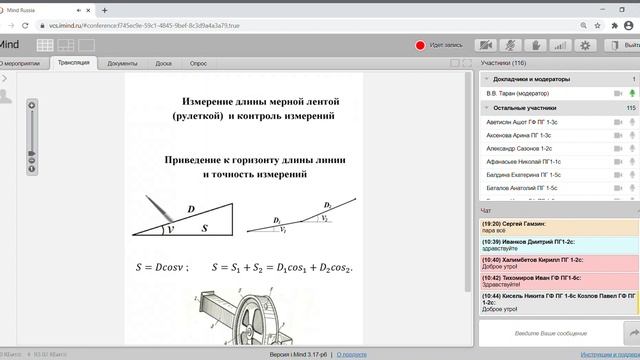Viewport: 640px width, 360px height.
Task: Open the Документы tab
Action: point(122,63)
